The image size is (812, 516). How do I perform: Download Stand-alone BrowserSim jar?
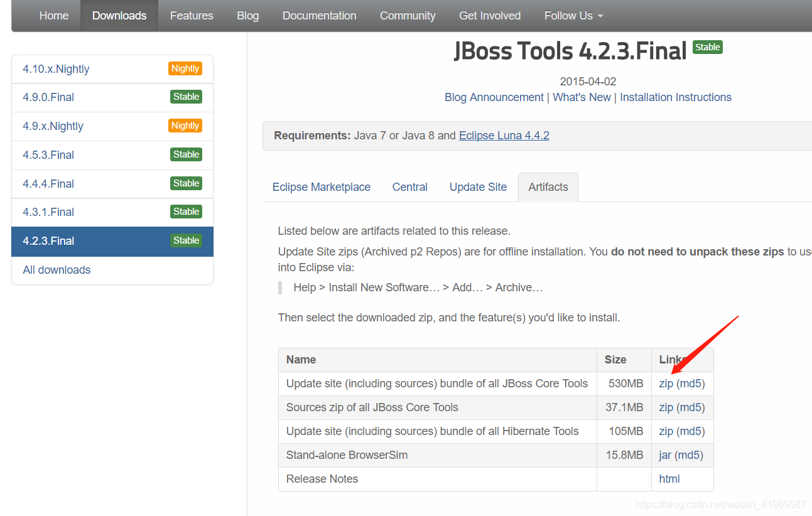point(665,455)
